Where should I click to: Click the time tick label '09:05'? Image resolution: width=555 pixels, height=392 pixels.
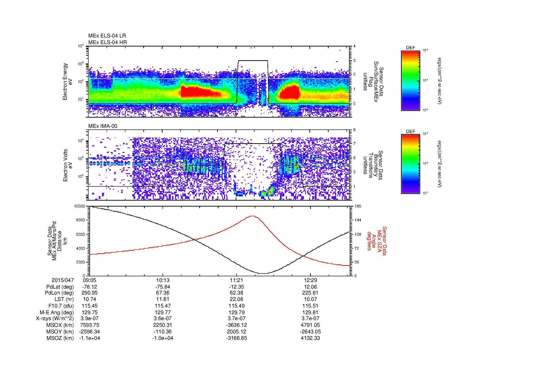click(90, 280)
